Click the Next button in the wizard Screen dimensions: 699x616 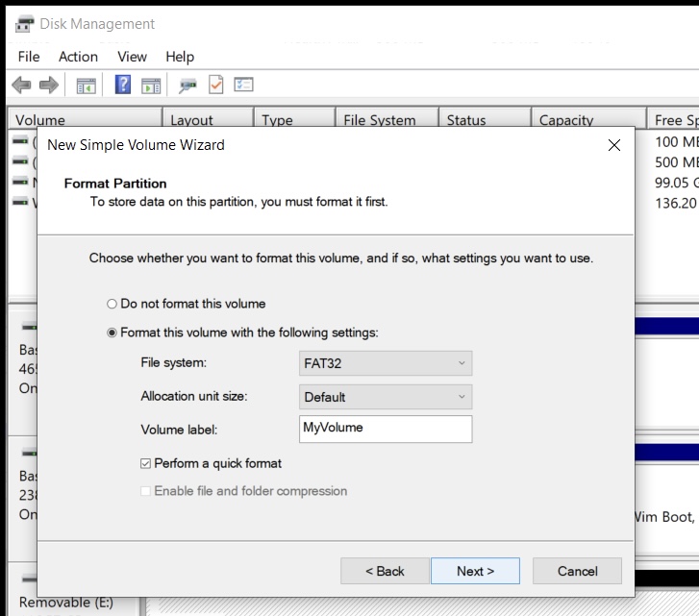pyautogui.click(x=475, y=571)
